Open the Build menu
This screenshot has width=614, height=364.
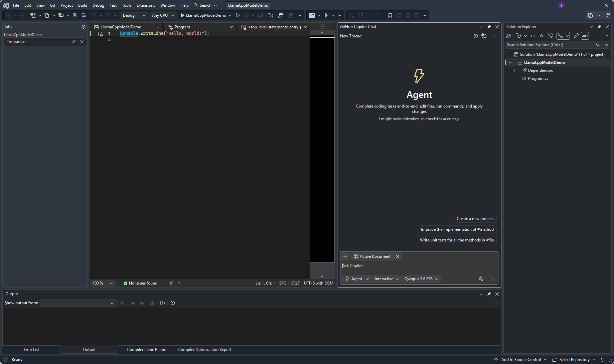[83, 5]
